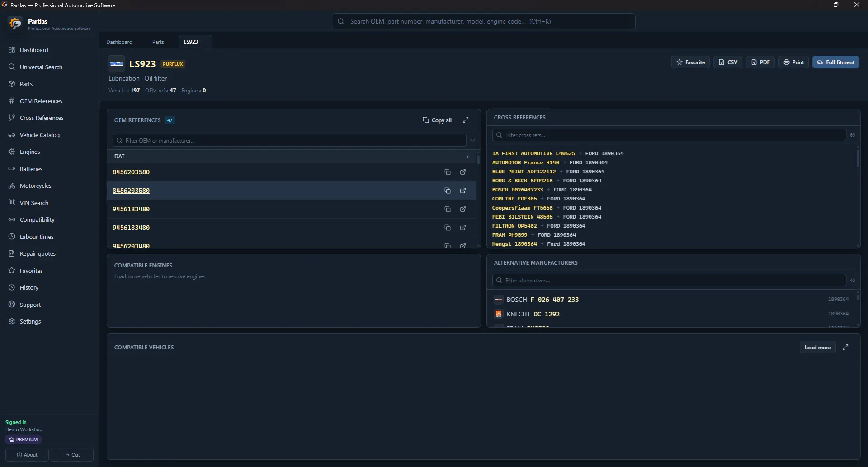Load more compatible vehicles
Viewport: 868px width, 467px height.
coord(817,347)
